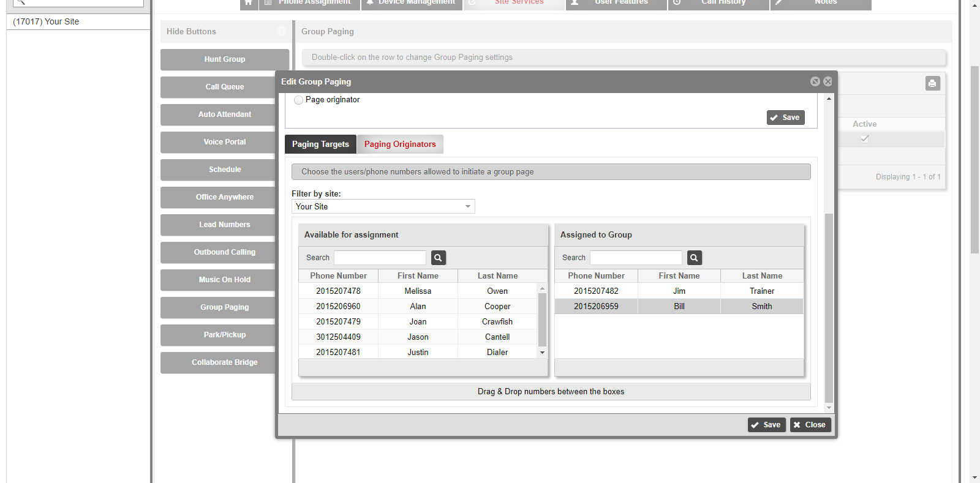The image size is (980, 483).
Task: Select the Jim Trainer assigned row
Action: pos(679,291)
